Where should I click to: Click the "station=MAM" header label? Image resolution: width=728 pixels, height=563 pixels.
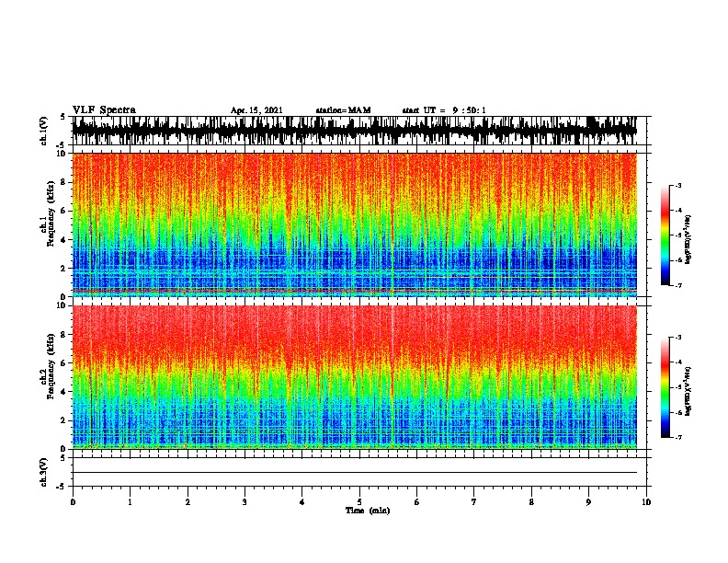pos(343,110)
